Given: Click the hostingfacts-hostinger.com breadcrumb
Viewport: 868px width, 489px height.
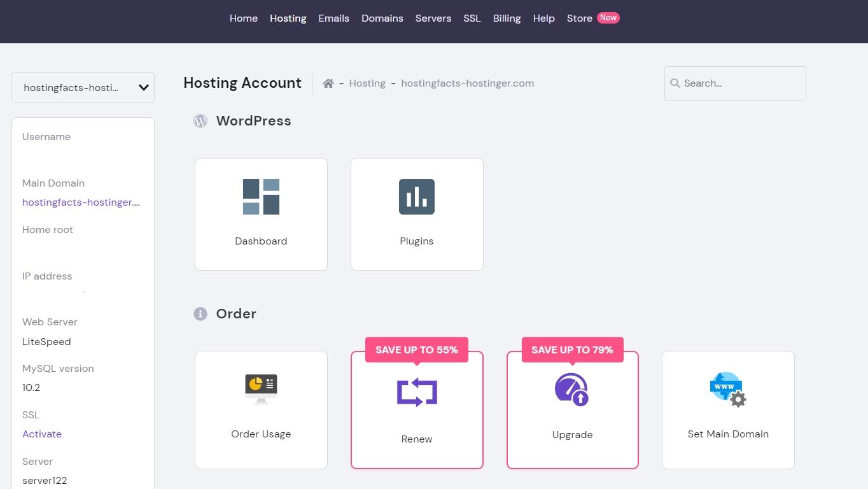Looking at the screenshot, I should point(468,83).
